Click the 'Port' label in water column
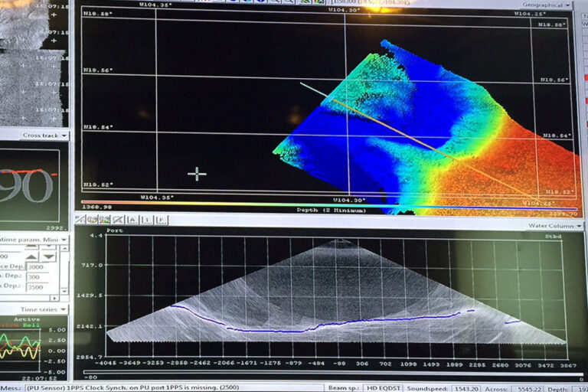The height and width of the screenshot is (392, 588). click(115, 230)
